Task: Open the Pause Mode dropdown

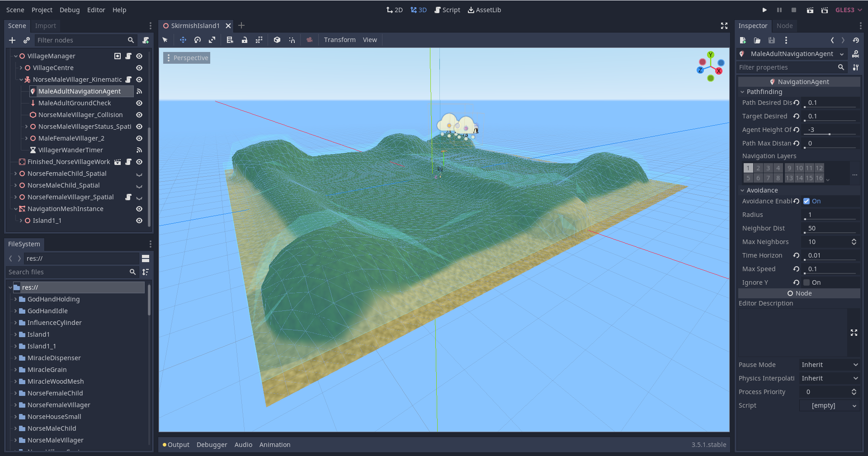Action: click(829, 365)
